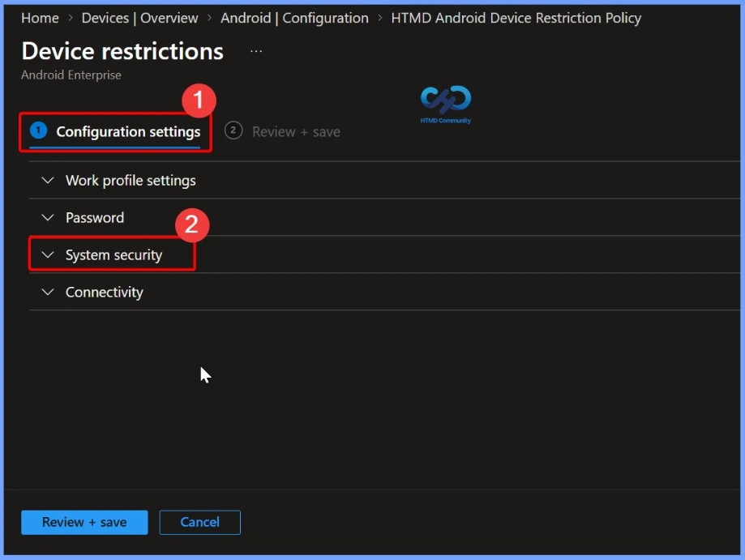Open HTMD Android Device Restriction Policy breadcrumb

coord(516,18)
